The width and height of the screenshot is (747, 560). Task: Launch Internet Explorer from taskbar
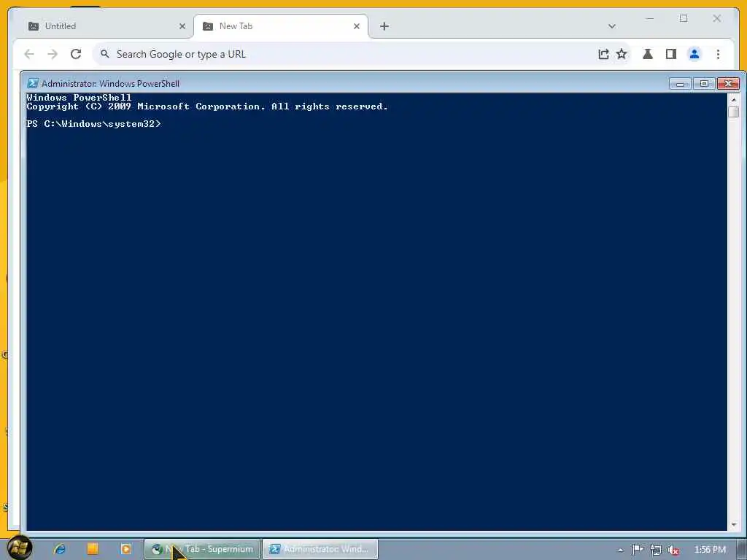[x=60, y=549]
